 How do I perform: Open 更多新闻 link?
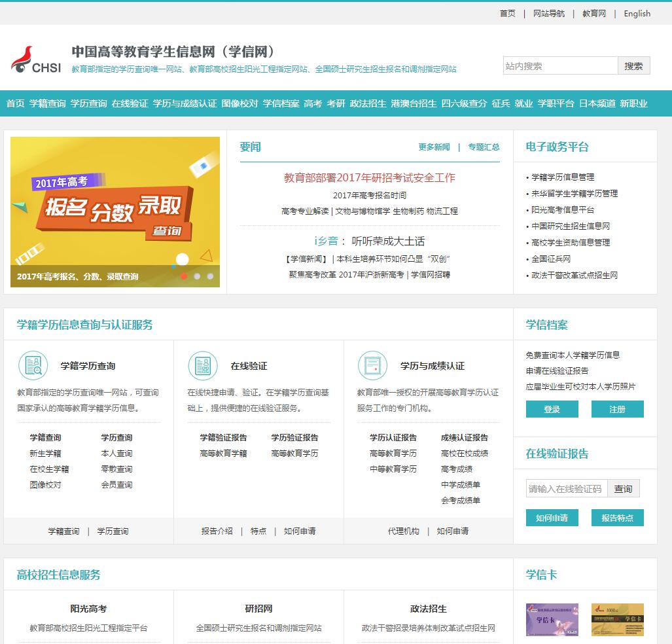pos(434,147)
